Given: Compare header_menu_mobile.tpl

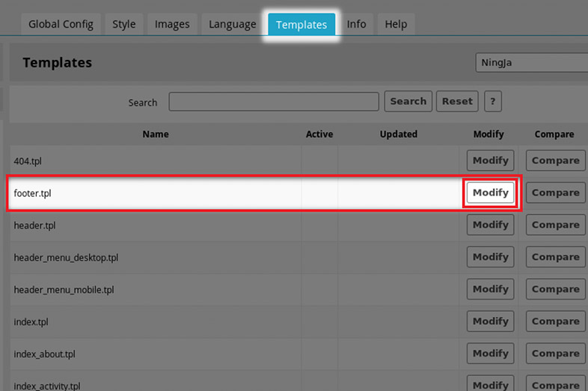Looking at the screenshot, I should (556, 289).
